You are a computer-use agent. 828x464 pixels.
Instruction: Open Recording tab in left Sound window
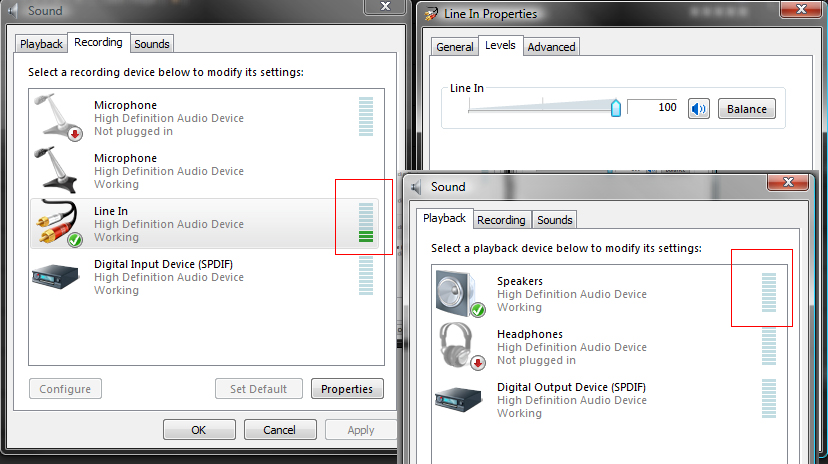tap(98, 42)
